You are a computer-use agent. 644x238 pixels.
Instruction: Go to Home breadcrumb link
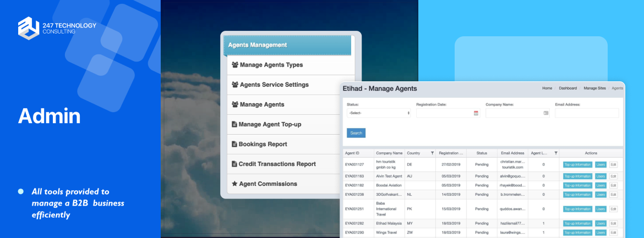547,88
